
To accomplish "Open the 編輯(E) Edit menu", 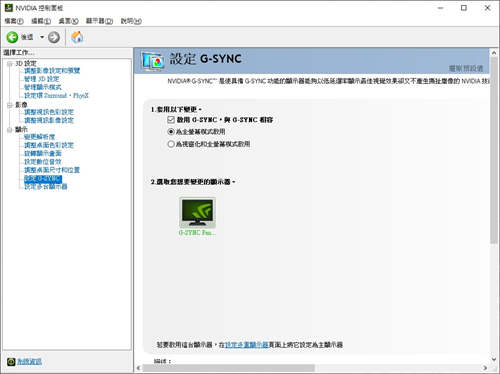I will click(x=41, y=21).
